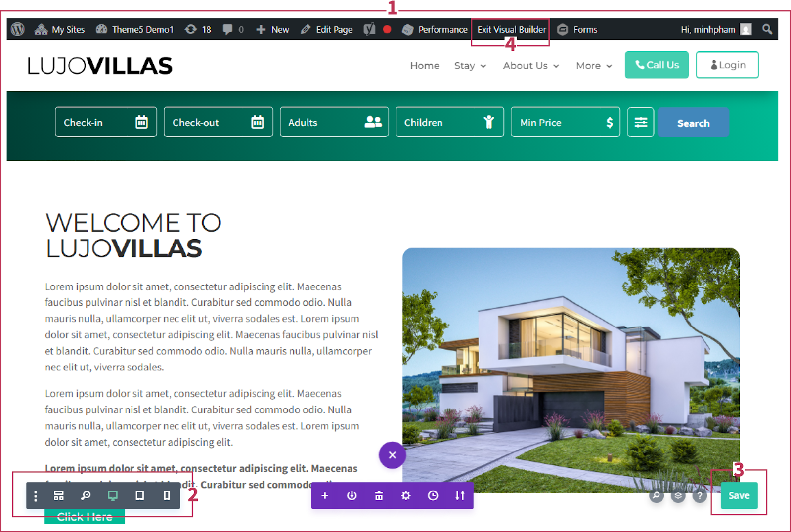This screenshot has height=532, width=791.
Task: Click the trash icon to clear layout
Action: click(x=379, y=495)
